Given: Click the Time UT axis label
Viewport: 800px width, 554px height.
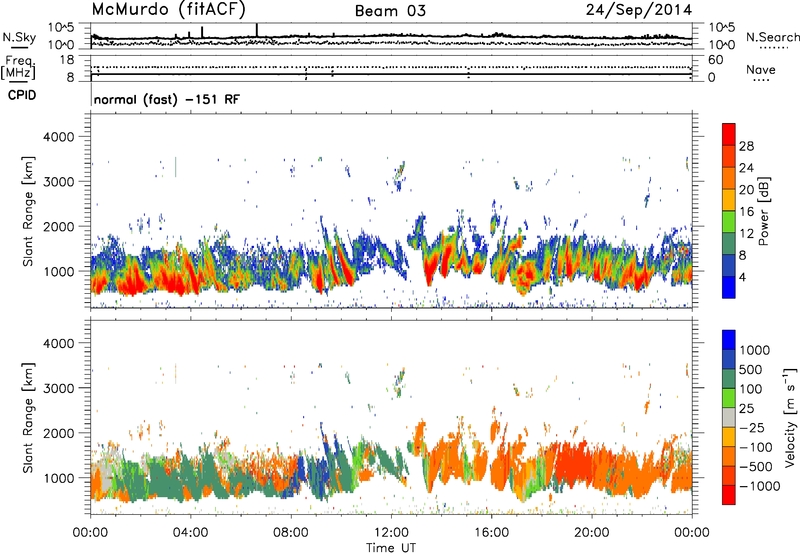Looking at the screenshot, I should point(391,548).
